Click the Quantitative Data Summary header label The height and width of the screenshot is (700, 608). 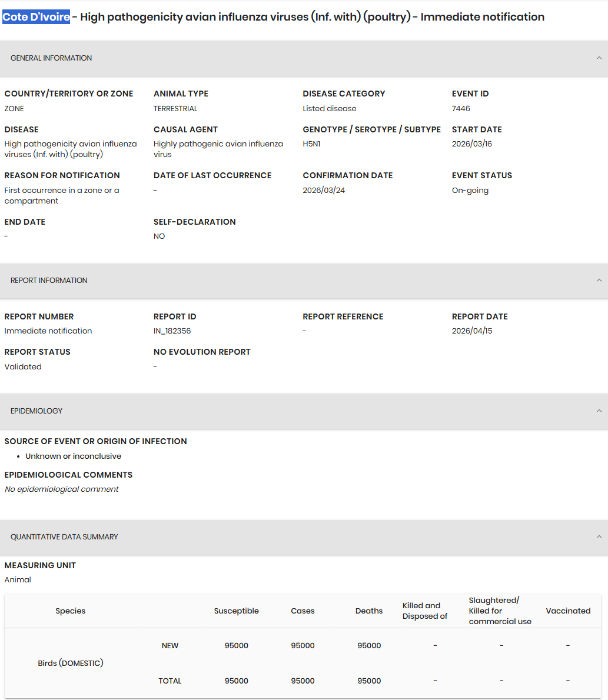(64, 536)
